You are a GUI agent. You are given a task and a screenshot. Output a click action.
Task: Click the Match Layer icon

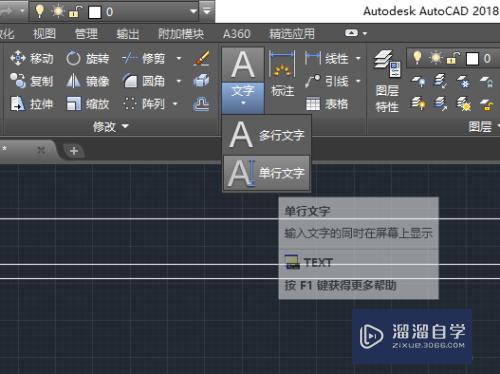(441, 104)
